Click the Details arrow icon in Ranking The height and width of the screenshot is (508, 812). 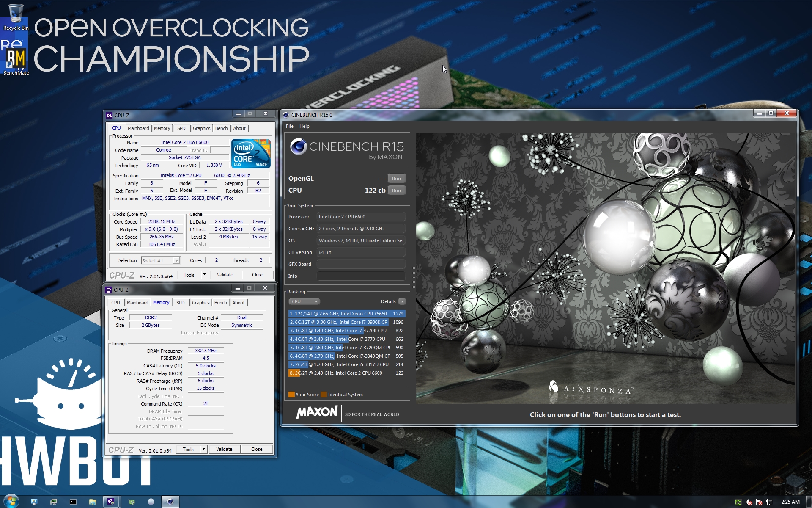pos(402,301)
